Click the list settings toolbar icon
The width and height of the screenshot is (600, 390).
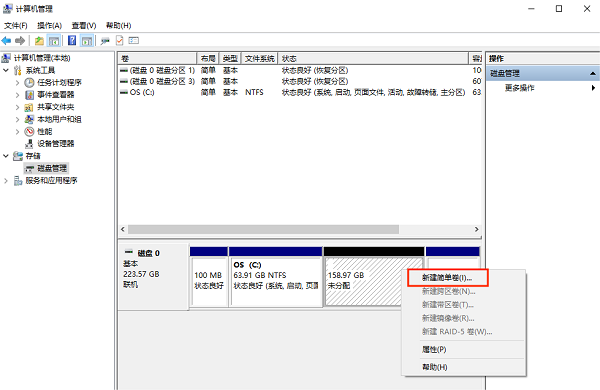pyautogui.click(x=134, y=41)
